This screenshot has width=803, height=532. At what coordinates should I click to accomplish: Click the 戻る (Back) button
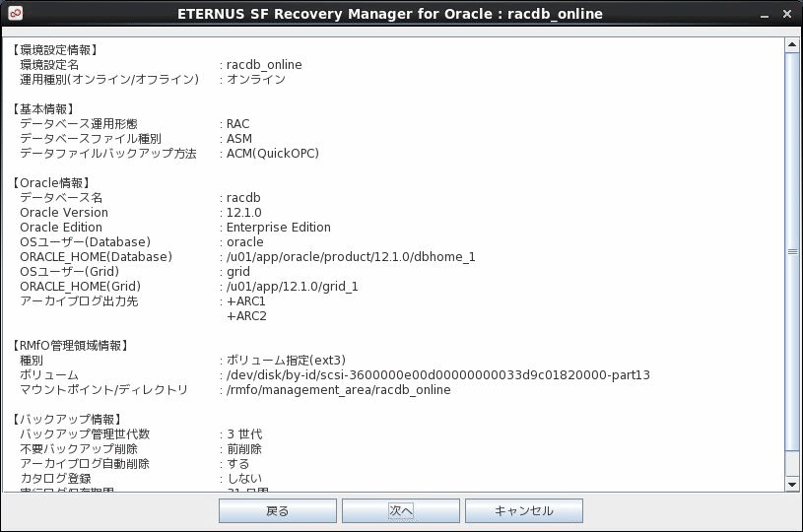[x=278, y=510]
